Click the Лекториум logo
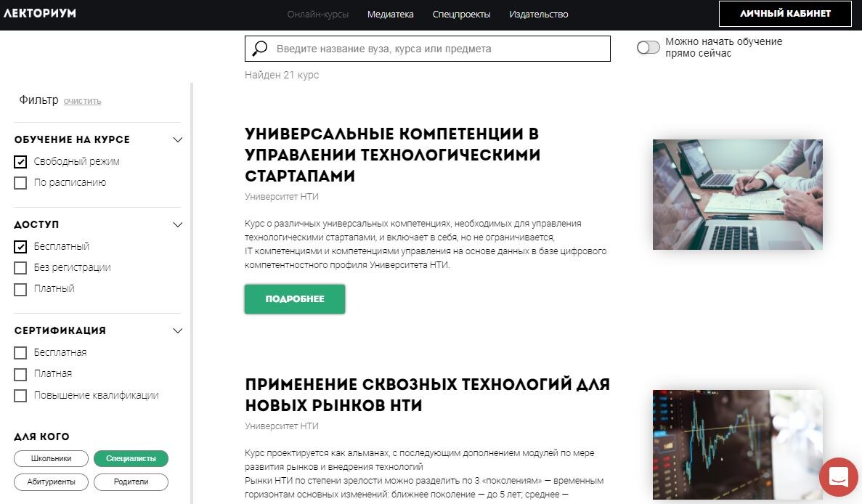Viewport: 862px width, 504px height. [x=40, y=13]
